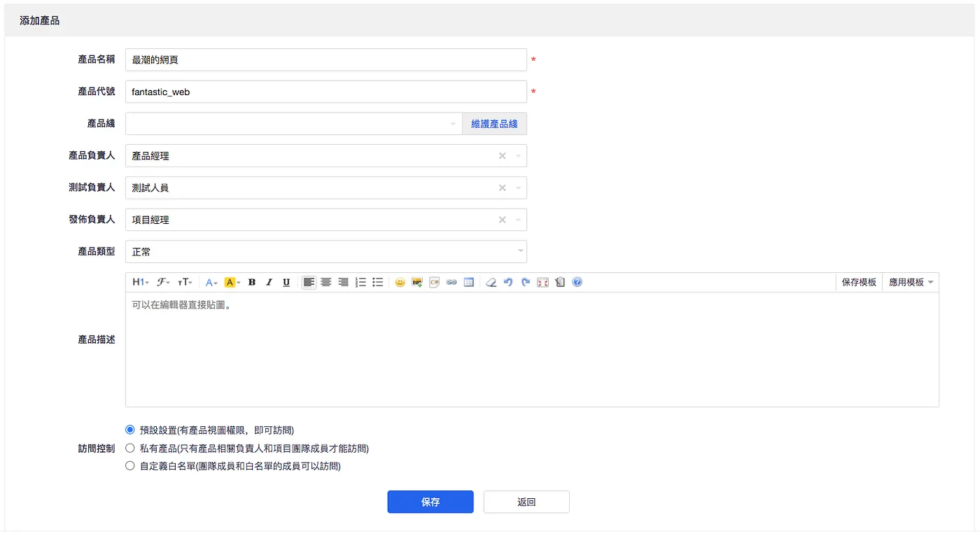Insert a numbered list
The height and width of the screenshot is (536, 980).
pyautogui.click(x=360, y=283)
